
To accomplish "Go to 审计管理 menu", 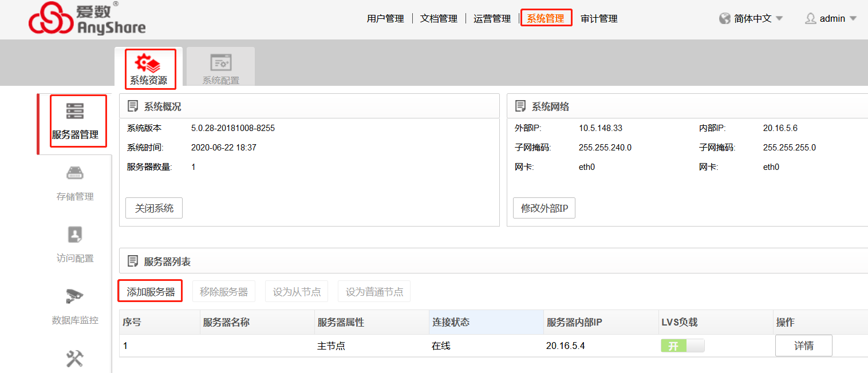I will [x=599, y=18].
